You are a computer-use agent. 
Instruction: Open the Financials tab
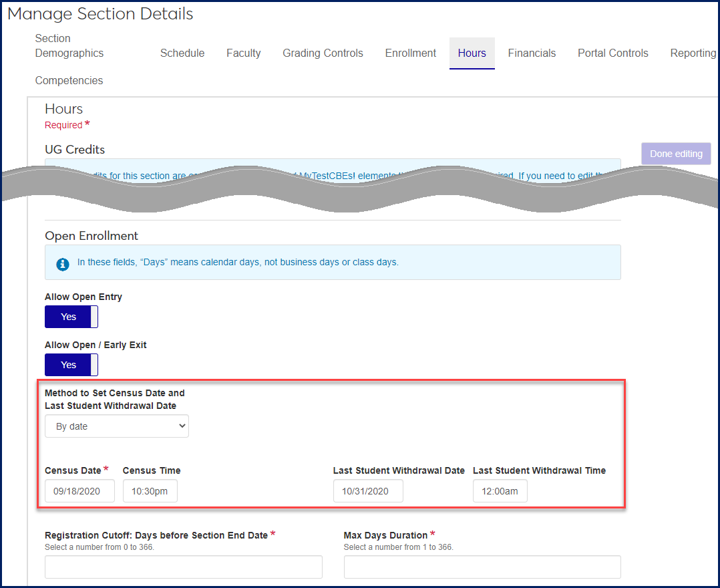click(x=532, y=53)
